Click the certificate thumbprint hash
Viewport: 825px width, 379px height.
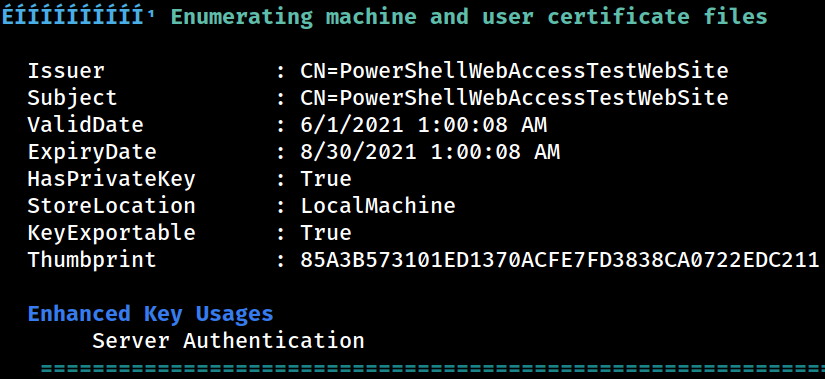click(x=559, y=260)
